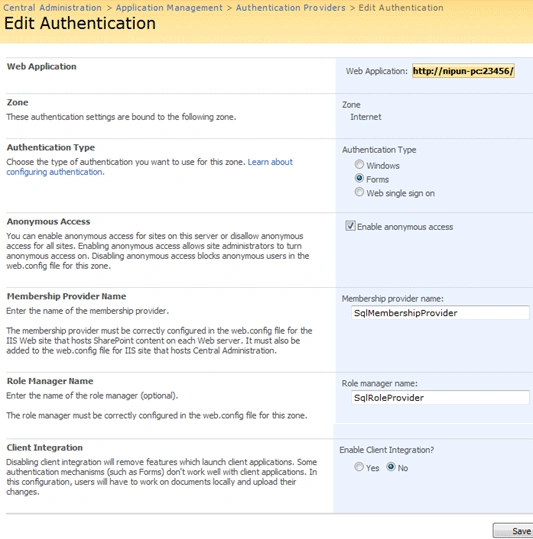Click the Enable anonymous access label
The width and height of the screenshot is (533, 539).
pyautogui.click(x=405, y=227)
